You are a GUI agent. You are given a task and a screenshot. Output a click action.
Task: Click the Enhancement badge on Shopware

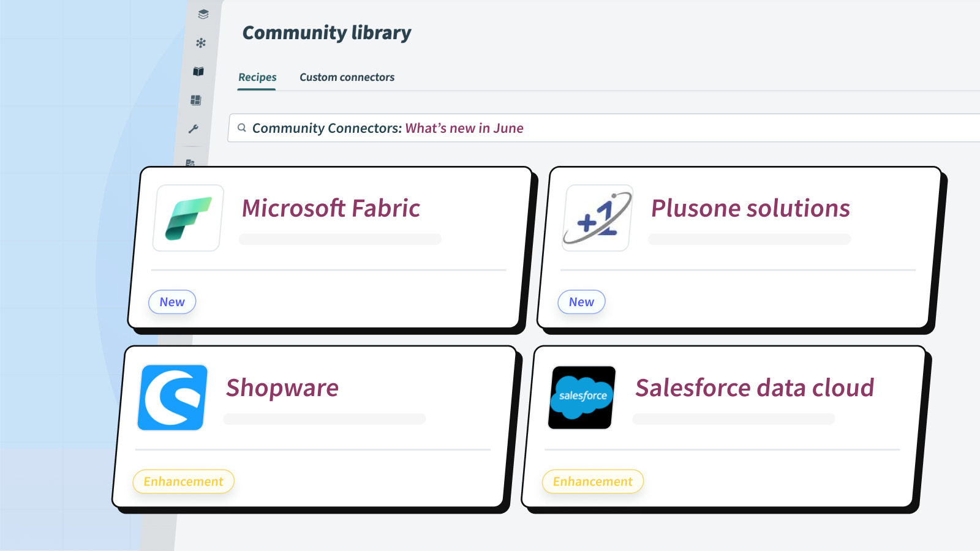pyautogui.click(x=183, y=482)
